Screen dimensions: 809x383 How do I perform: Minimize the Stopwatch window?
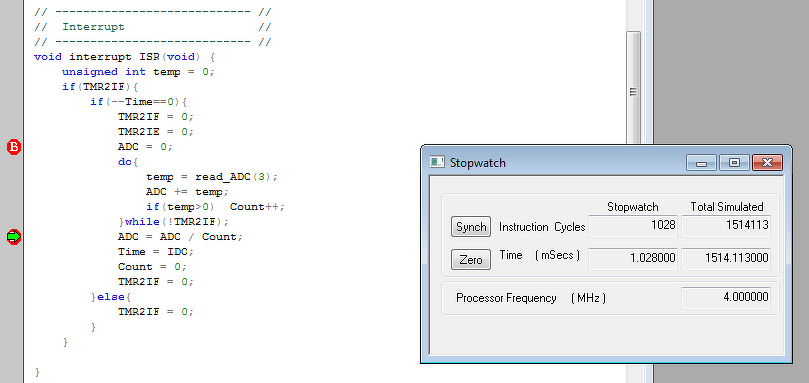pyautogui.click(x=701, y=163)
